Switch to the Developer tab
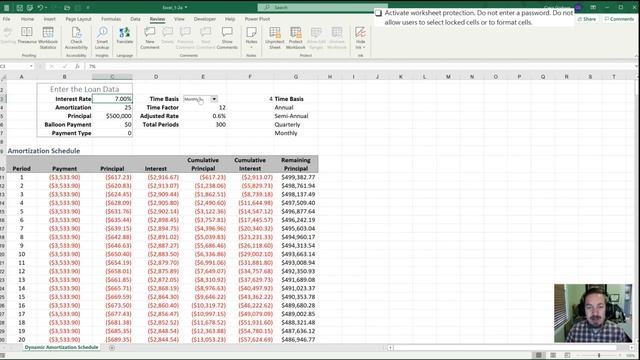Screen dimensions: 640x360 point(205,19)
